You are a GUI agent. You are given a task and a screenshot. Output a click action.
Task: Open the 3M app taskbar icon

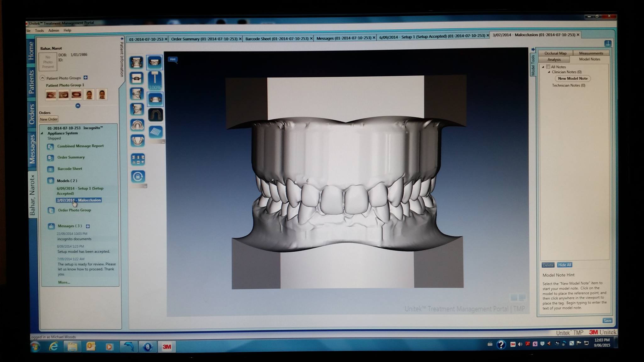coord(167,347)
